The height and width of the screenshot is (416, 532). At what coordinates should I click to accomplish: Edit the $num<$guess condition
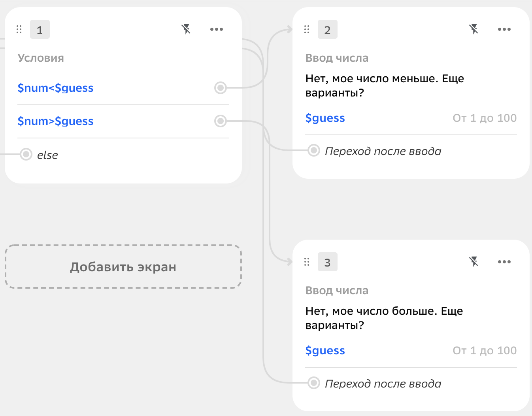(x=55, y=88)
